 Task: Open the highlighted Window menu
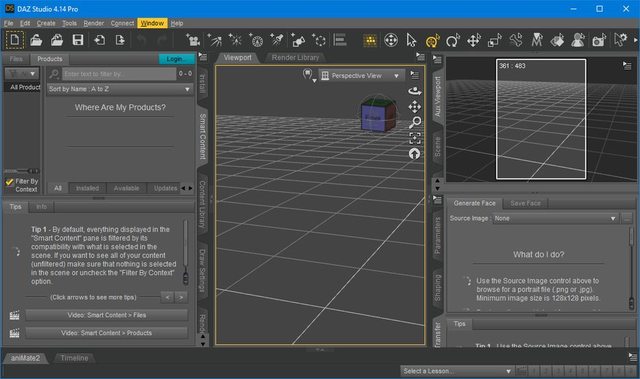click(x=152, y=23)
